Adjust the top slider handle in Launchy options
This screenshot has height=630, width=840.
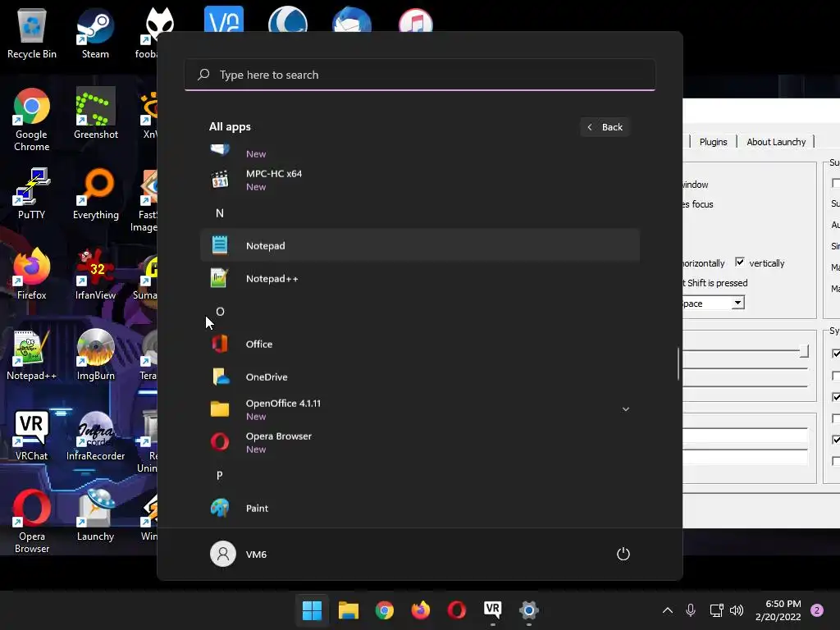coord(804,351)
